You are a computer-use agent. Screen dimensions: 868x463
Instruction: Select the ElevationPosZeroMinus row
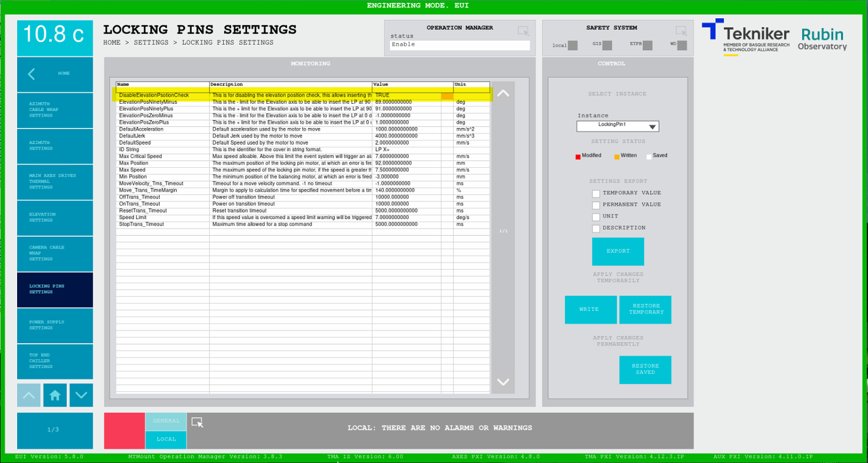303,116
